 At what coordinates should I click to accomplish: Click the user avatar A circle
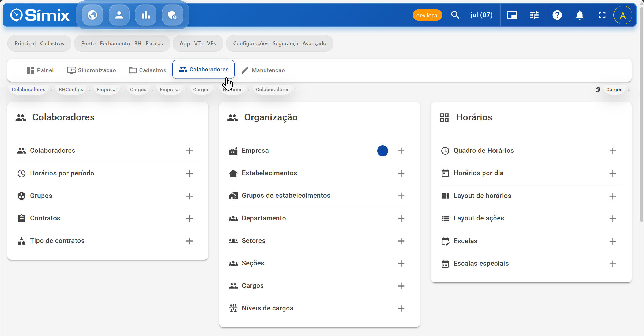pos(623,16)
